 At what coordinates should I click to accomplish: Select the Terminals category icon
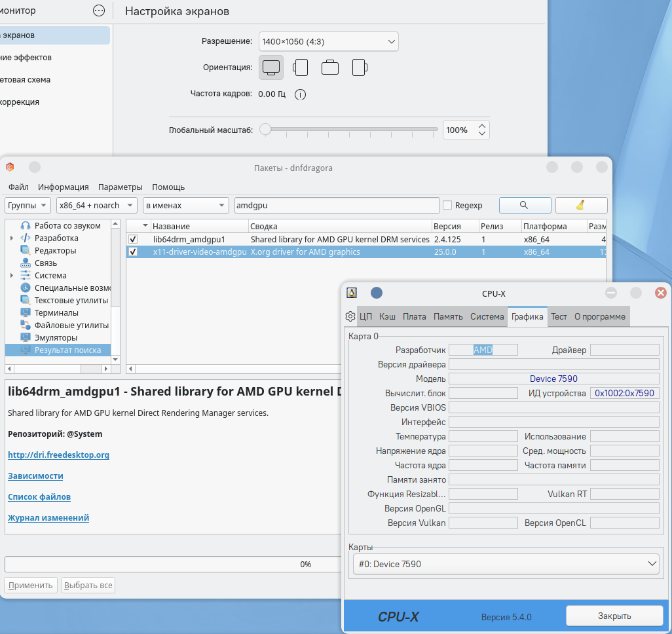coord(26,313)
